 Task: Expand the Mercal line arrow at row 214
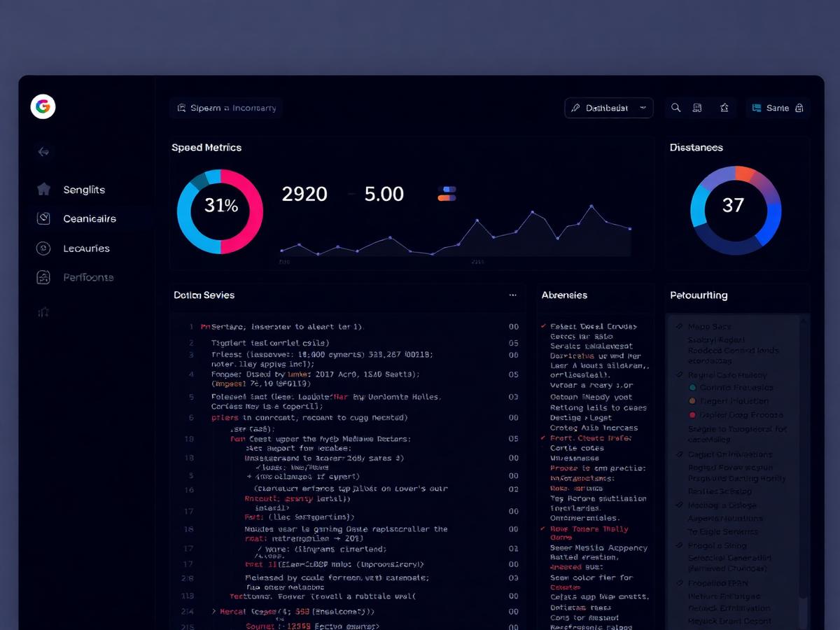coord(214,611)
